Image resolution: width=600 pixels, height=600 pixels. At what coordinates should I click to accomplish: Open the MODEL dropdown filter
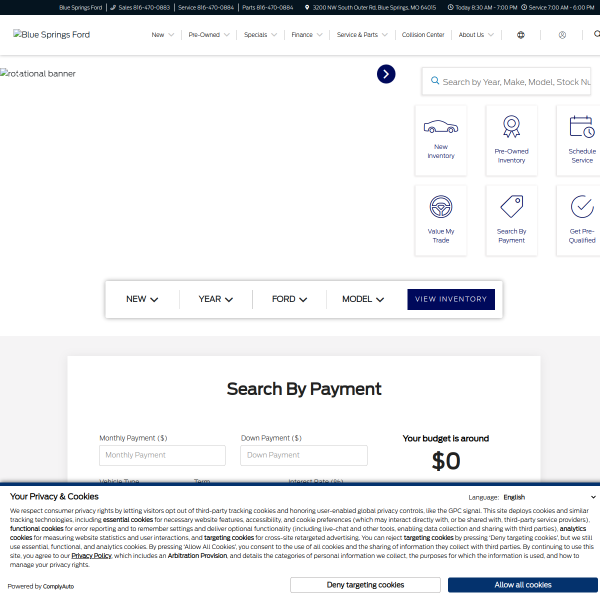(x=363, y=299)
